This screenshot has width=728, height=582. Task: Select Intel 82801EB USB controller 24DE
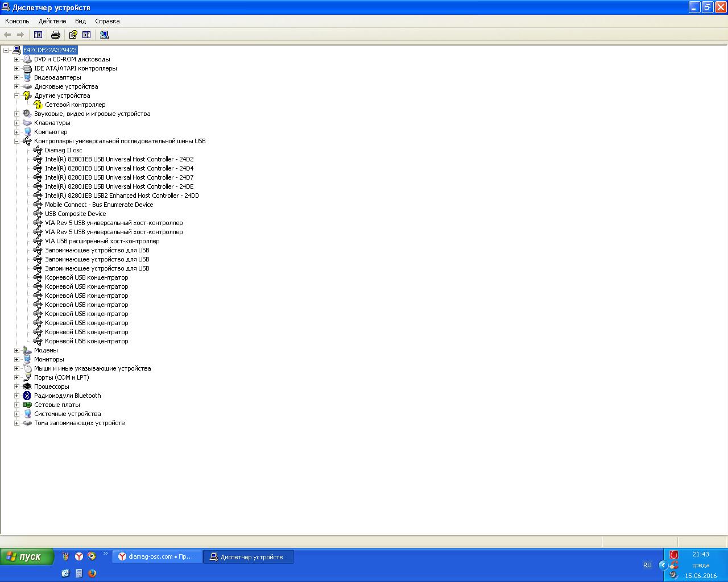[x=119, y=186]
